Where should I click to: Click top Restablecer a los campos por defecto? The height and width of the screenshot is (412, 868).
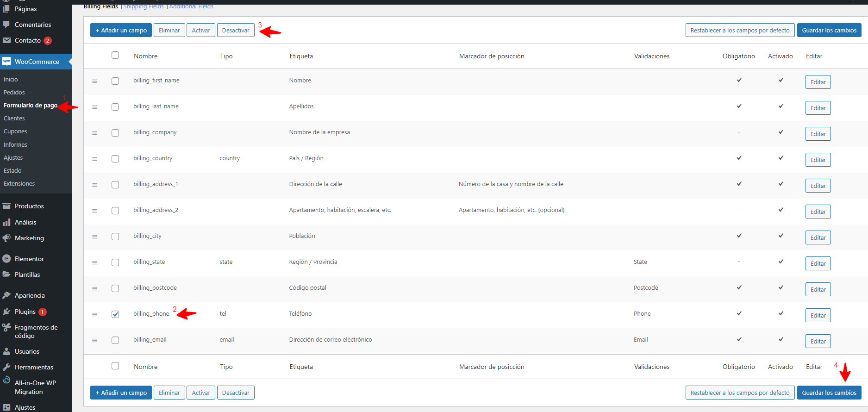(x=740, y=30)
